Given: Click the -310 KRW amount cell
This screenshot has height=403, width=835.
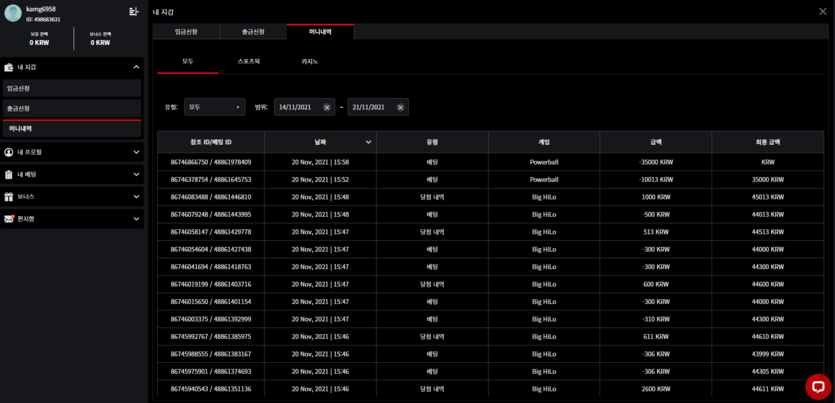Looking at the screenshot, I should click(656, 319).
